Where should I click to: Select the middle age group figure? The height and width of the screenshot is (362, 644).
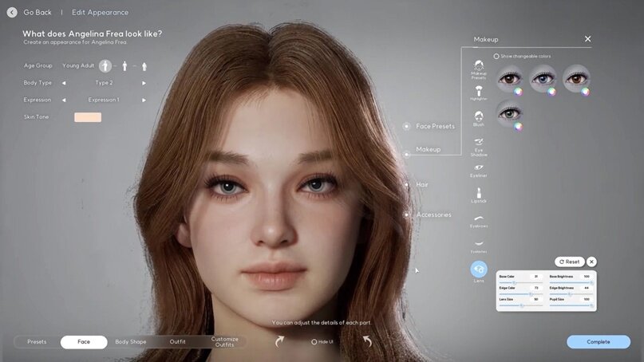[x=124, y=65]
